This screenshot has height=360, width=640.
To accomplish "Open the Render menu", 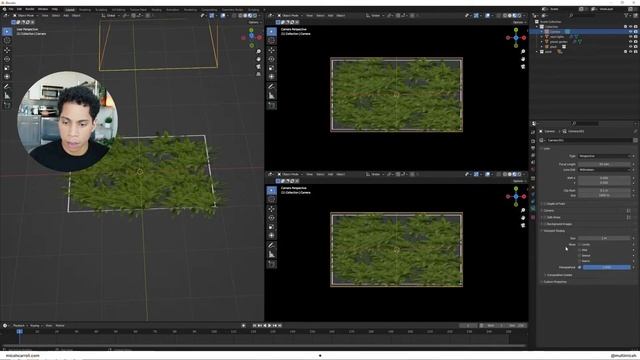I will pyautogui.click(x=30, y=9).
